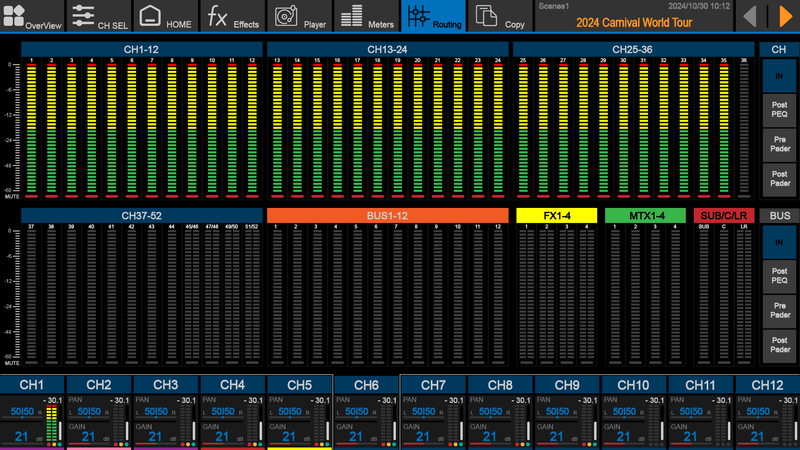Go to previous scene with left arrow
800x450 pixels.
(x=750, y=16)
